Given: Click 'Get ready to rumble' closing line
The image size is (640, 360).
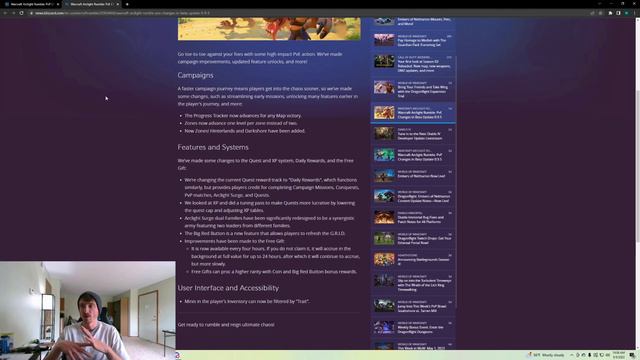Looking at the screenshot, I should [x=226, y=325].
